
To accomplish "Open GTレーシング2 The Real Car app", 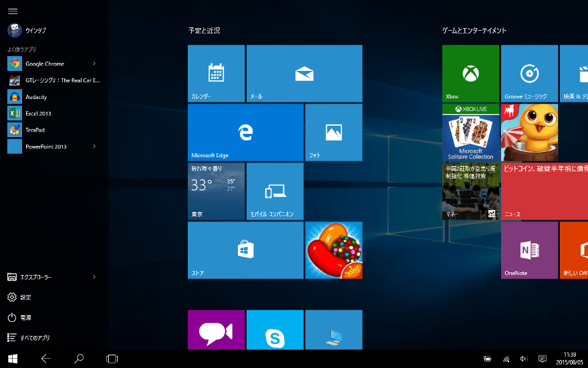I will coord(53,80).
